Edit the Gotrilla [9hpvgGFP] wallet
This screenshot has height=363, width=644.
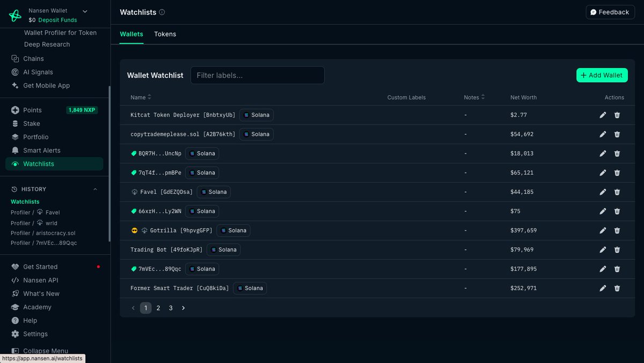tap(603, 230)
